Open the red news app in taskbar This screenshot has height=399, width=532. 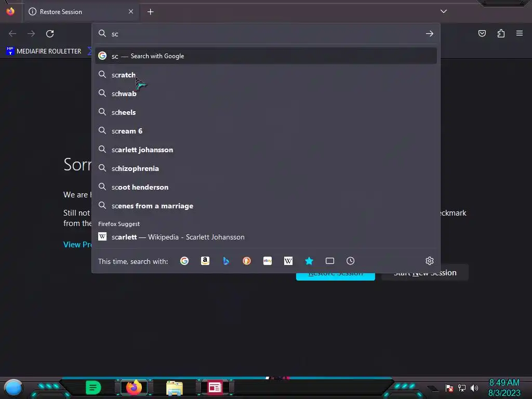point(215,388)
